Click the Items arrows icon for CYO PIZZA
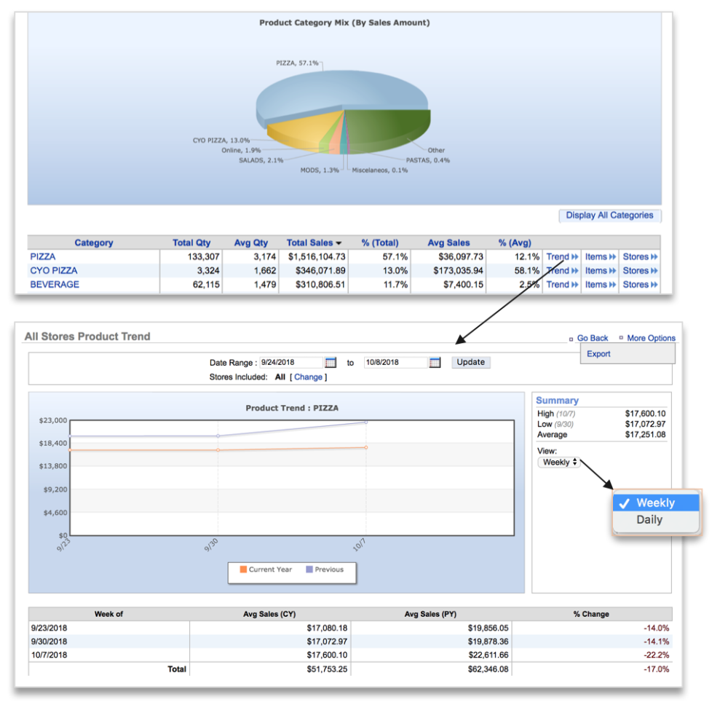The image size is (728, 713). (x=612, y=270)
